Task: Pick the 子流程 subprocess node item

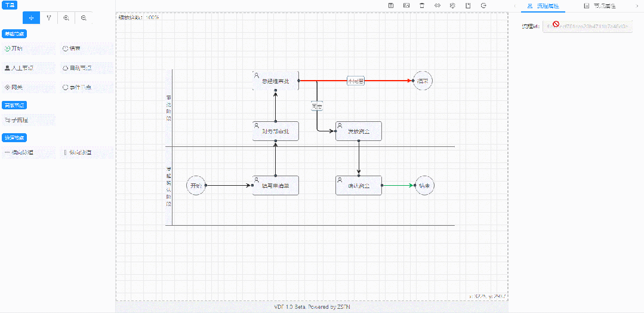Action: 28,120
